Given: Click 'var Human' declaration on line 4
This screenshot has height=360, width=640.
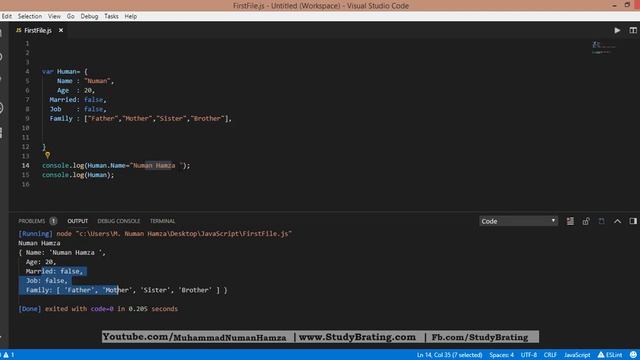Looking at the screenshot, I should [61, 71].
